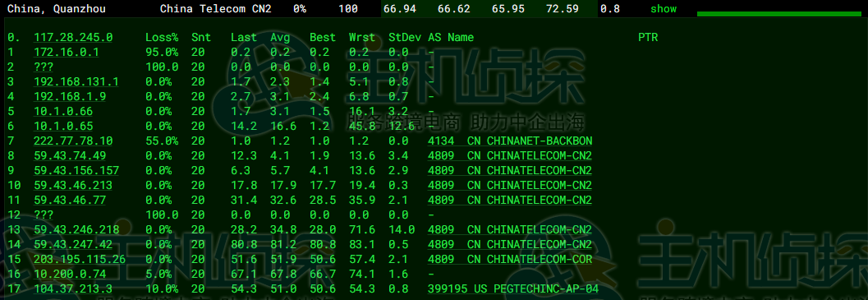This screenshot has height=300, width=868.
Task: Open AS 399195 US PEGTECHINC-AP-04 link
Action: 513,289
